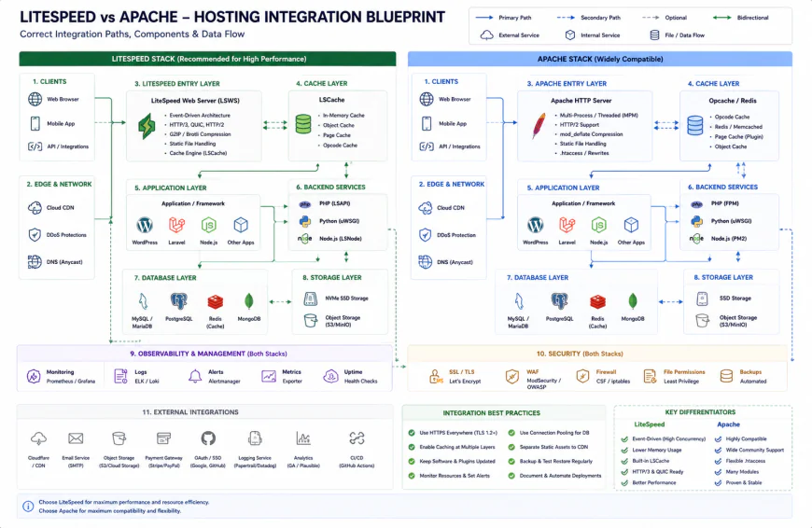Click the Logging Service (Papertrail/Datadog) icon

tap(254, 438)
